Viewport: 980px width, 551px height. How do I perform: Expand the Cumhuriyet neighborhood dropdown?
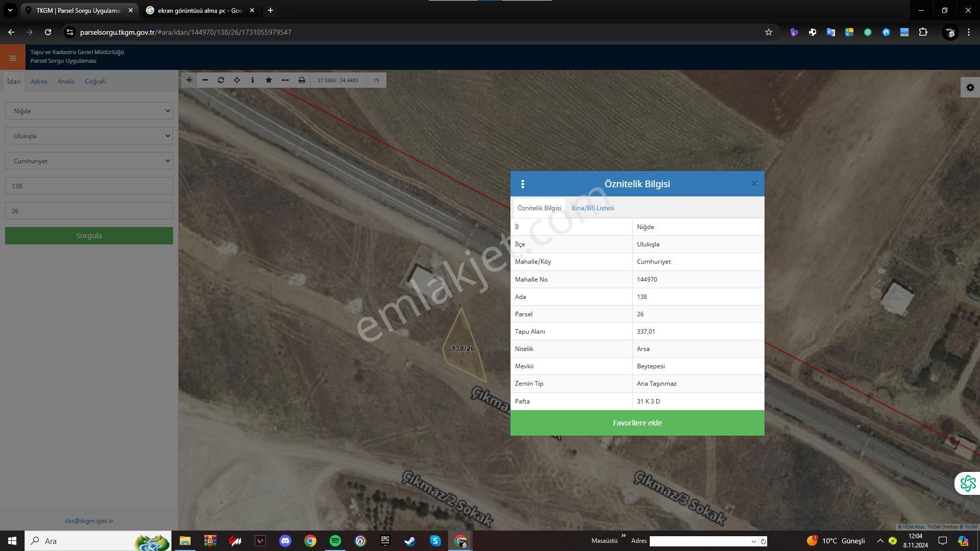tap(89, 161)
